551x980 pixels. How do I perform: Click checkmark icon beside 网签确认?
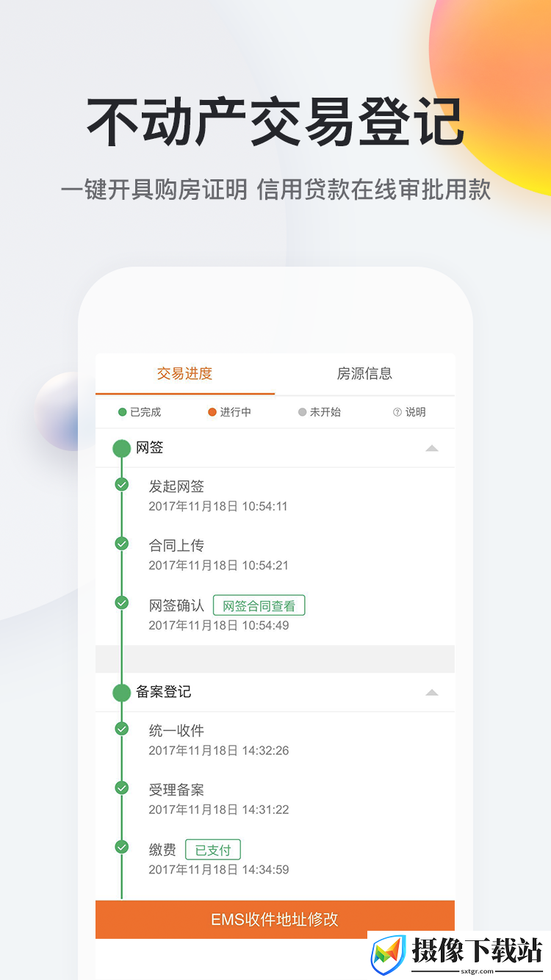(122, 602)
